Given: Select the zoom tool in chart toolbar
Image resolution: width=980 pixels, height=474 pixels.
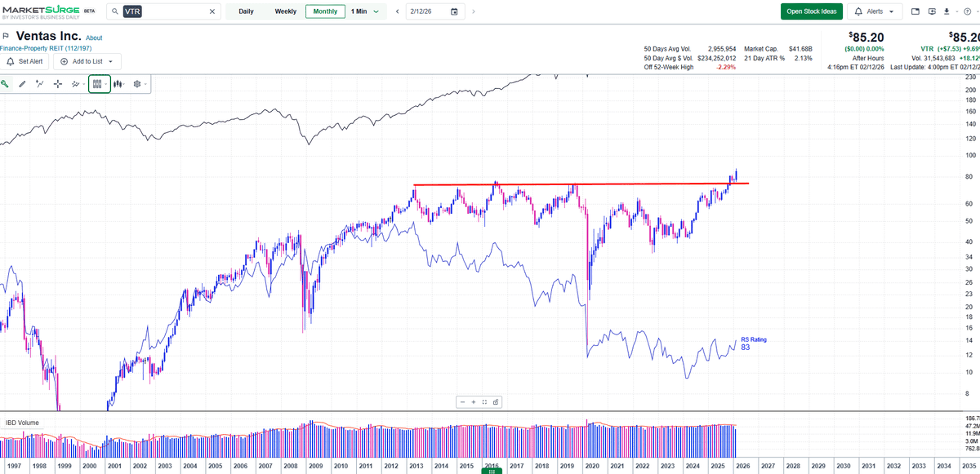Looking at the screenshot, I should pyautogui.click(x=5, y=84).
